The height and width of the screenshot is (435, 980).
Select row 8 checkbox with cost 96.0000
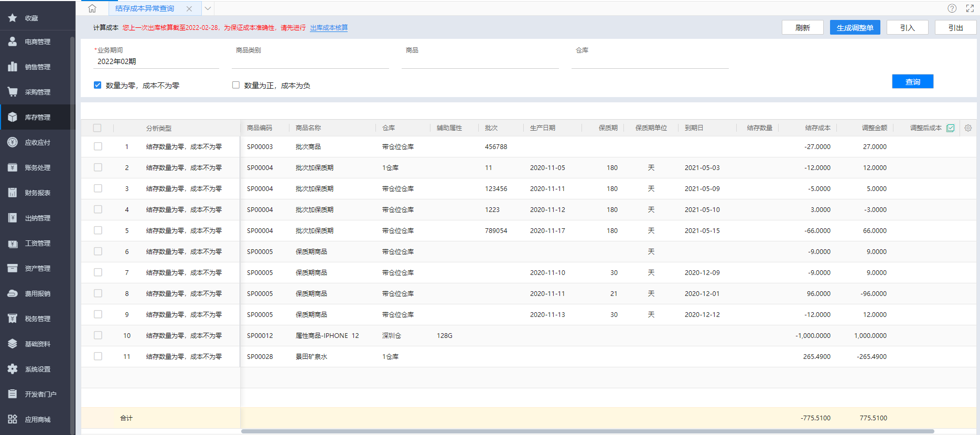pyautogui.click(x=98, y=293)
